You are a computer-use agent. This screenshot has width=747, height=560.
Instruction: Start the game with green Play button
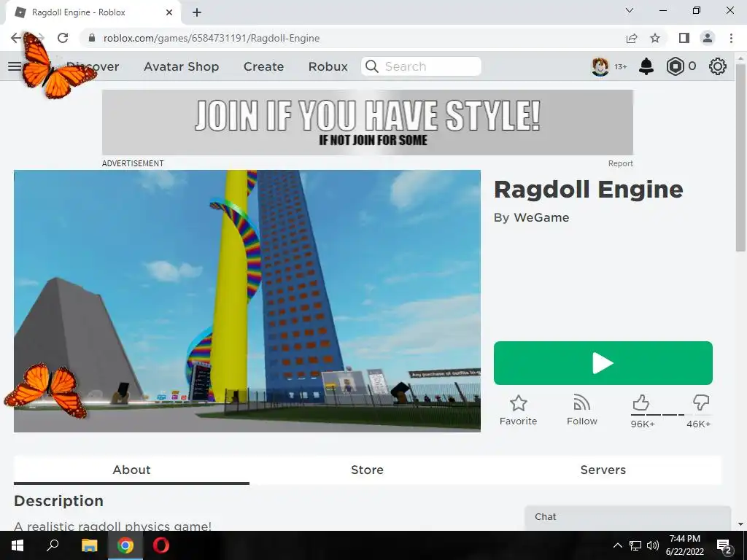coord(603,363)
